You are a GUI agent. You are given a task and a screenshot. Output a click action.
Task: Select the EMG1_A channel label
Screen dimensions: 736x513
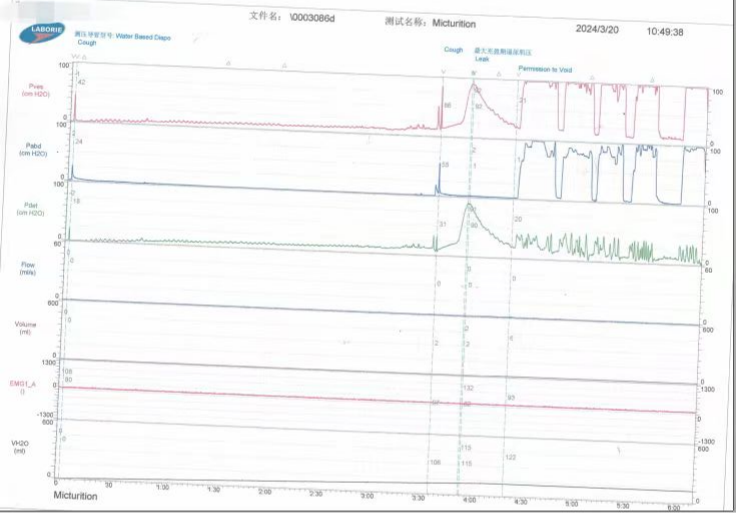tap(25, 386)
